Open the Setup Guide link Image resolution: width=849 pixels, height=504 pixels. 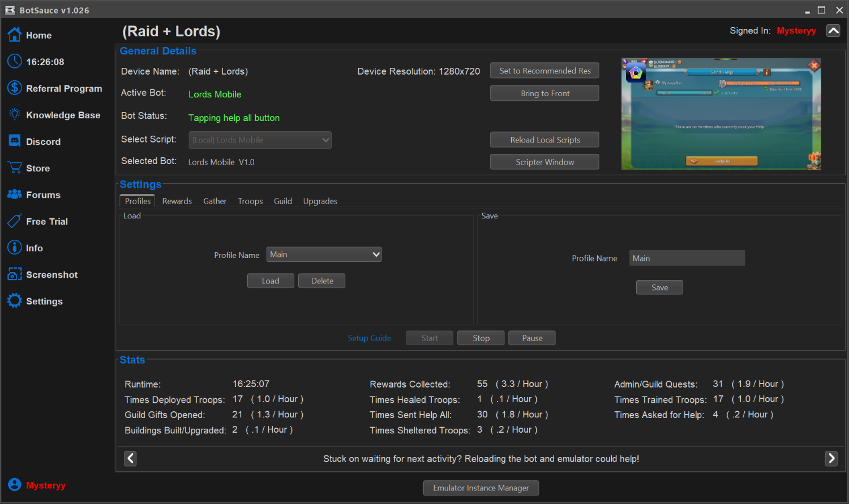click(x=369, y=338)
